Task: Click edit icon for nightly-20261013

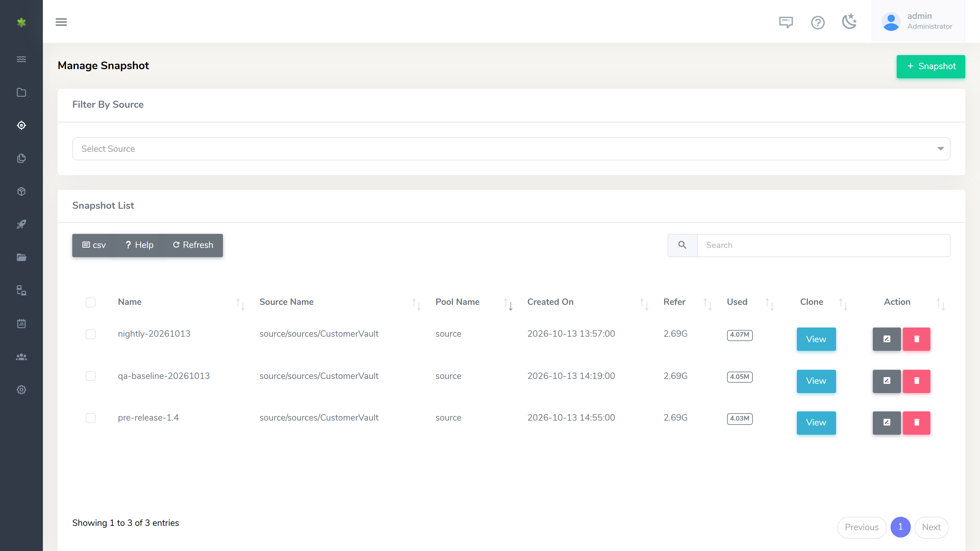Action: pos(886,339)
